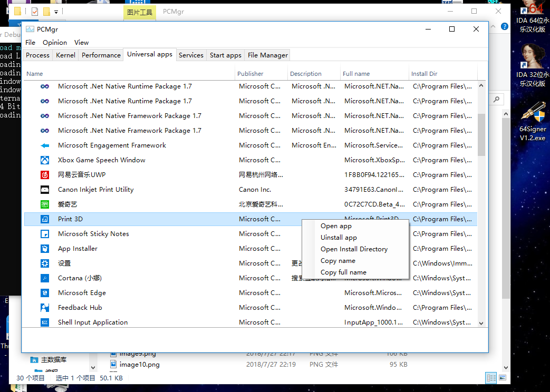Switch to the Start apps tab

[x=226, y=55]
